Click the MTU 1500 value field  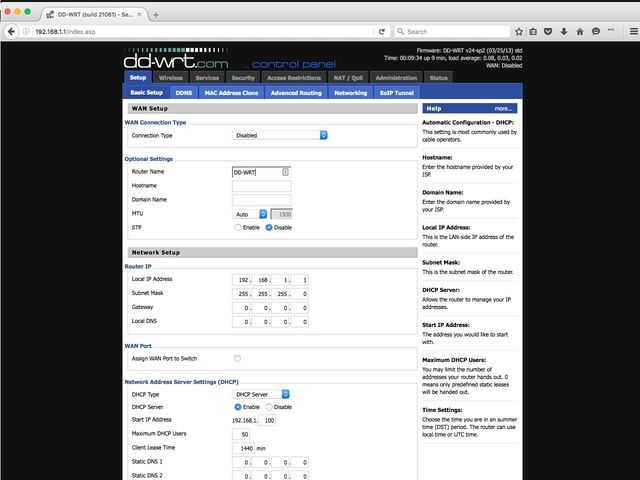click(x=282, y=214)
